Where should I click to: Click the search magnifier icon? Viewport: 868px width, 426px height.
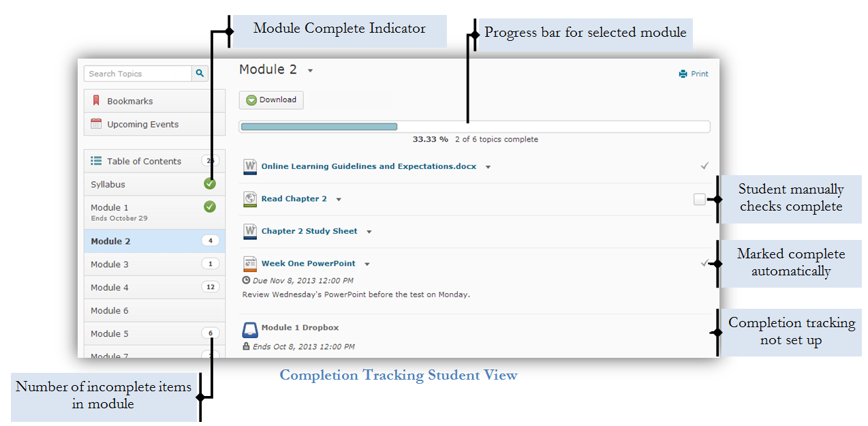[x=200, y=74]
